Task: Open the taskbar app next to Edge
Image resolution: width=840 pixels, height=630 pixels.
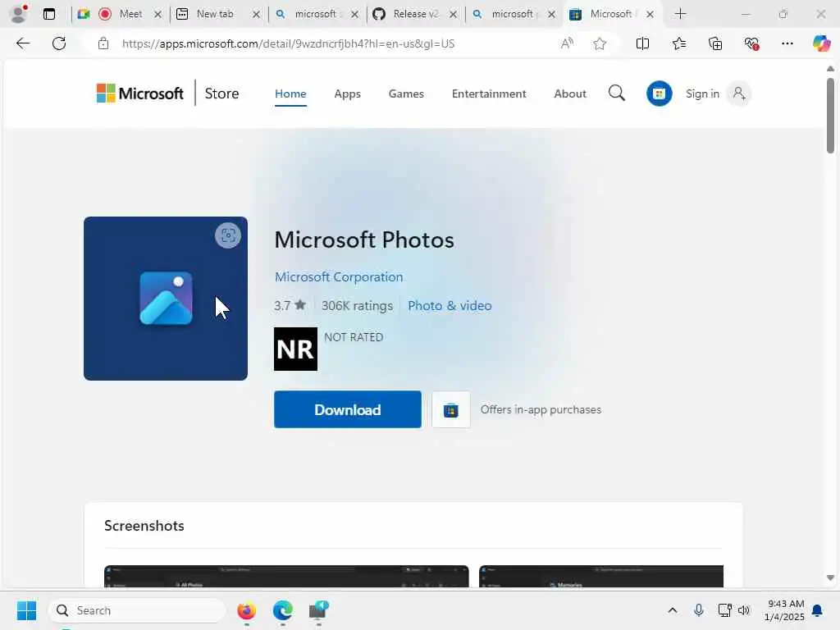Action: point(319,610)
